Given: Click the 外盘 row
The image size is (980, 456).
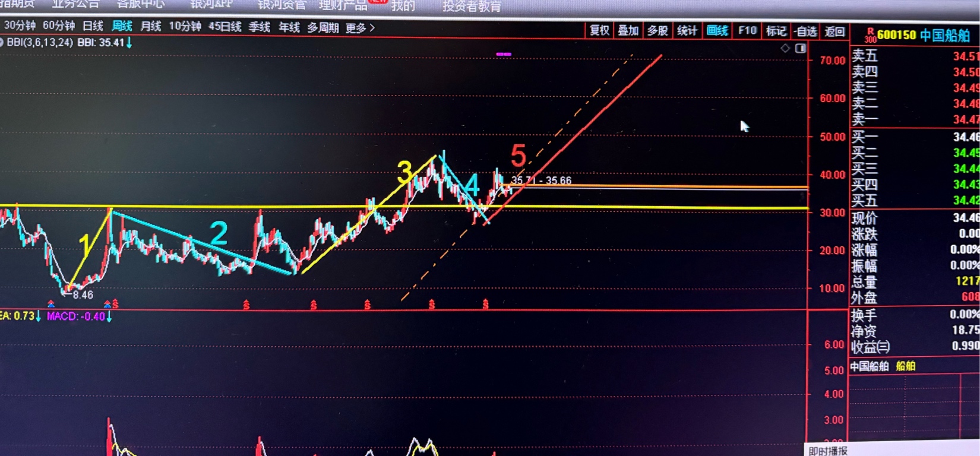Looking at the screenshot, I should [x=915, y=297].
